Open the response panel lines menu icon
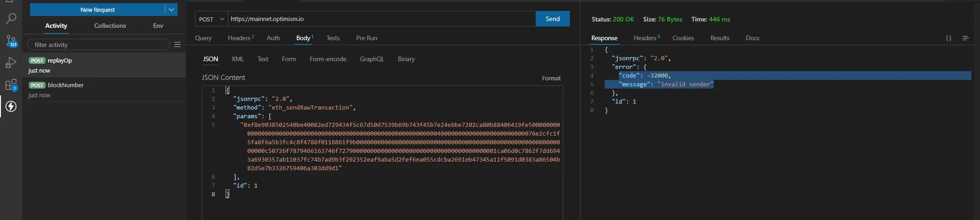The width and height of the screenshot is (980, 220). (x=966, y=38)
